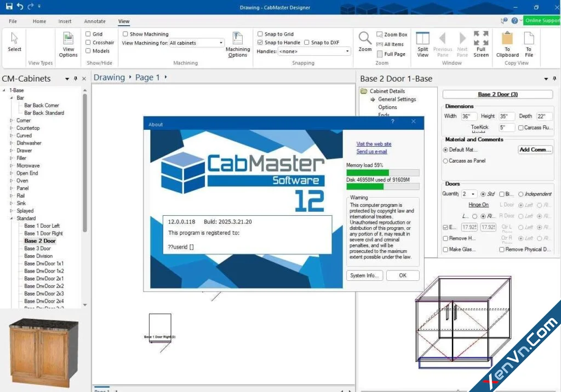Copy view To Clipboard
Image resolution: width=561 pixels, height=392 pixels.
click(x=507, y=44)
